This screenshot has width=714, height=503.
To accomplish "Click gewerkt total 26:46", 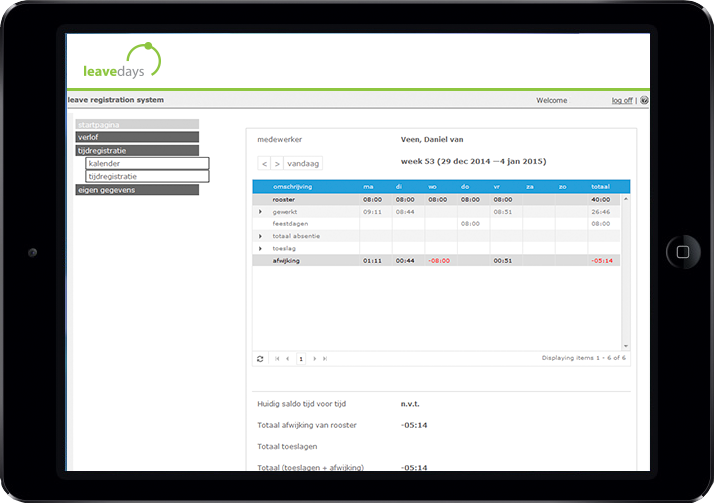I will pos(601,212).
